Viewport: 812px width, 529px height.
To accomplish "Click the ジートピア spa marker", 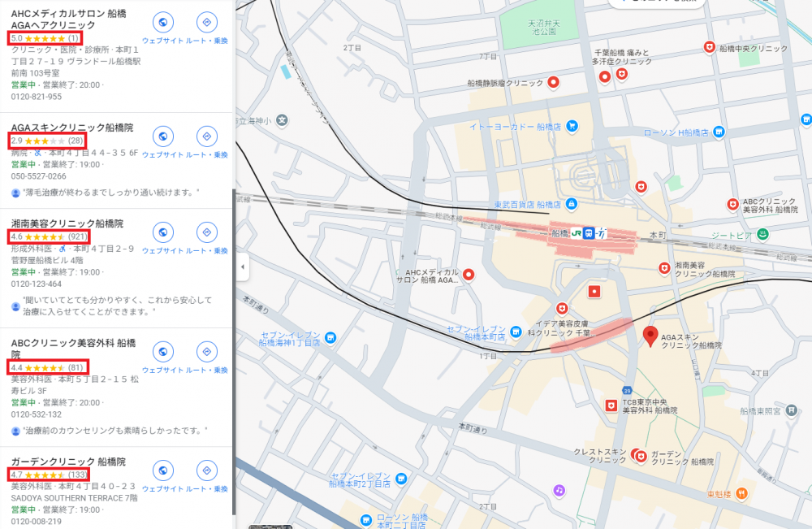I will pos(762,234).
